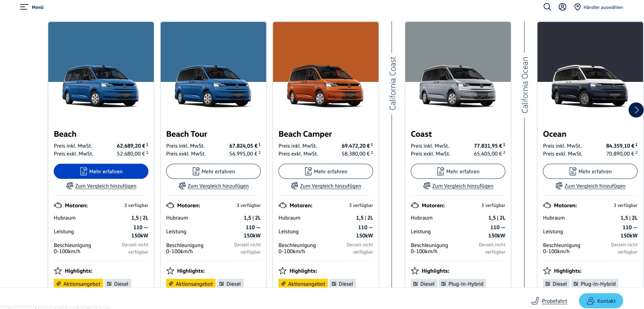The image size is (644, 309).
Task: Click next carousel arrow button
Action: pos(636,110)
